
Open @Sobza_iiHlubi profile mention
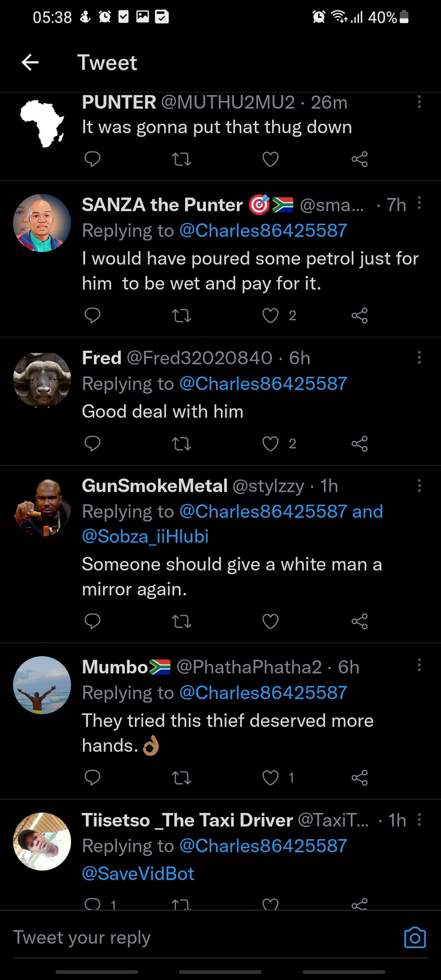click(145, 537)
